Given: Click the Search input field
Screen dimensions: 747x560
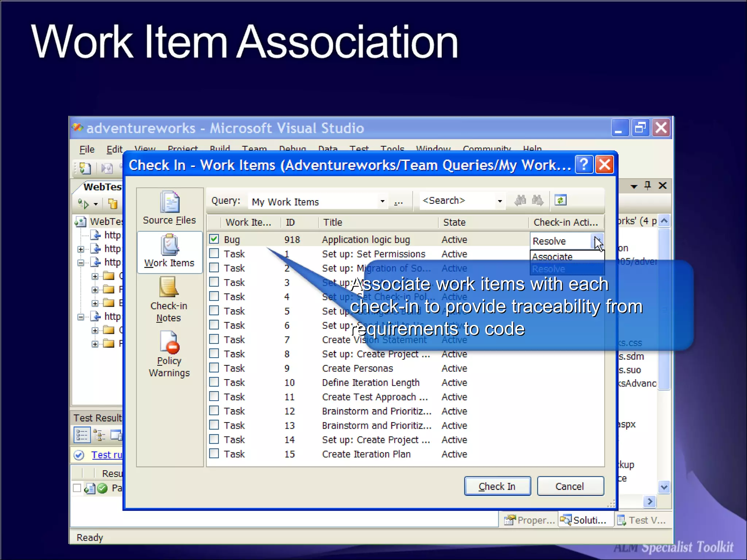Looking at the screenshot, I should point(457,201).
